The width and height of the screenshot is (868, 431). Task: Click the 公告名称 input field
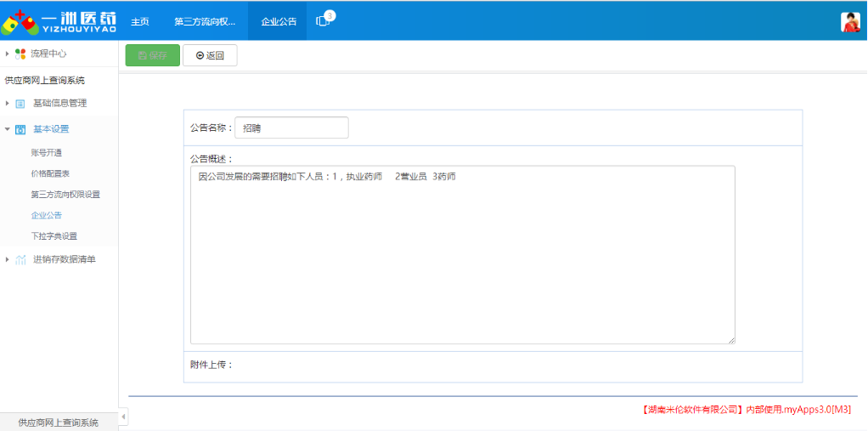click(291, 128)
